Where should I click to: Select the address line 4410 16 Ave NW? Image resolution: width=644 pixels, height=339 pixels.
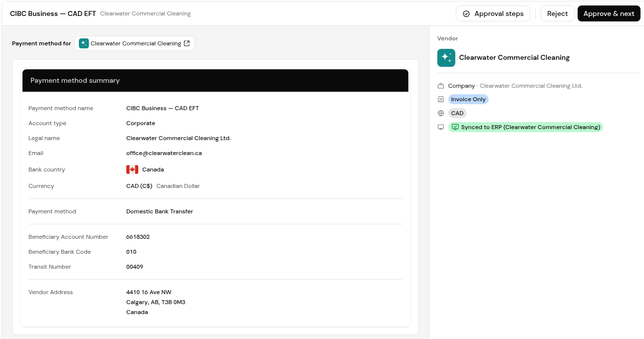pyautogui.click(x=149, y=292)
